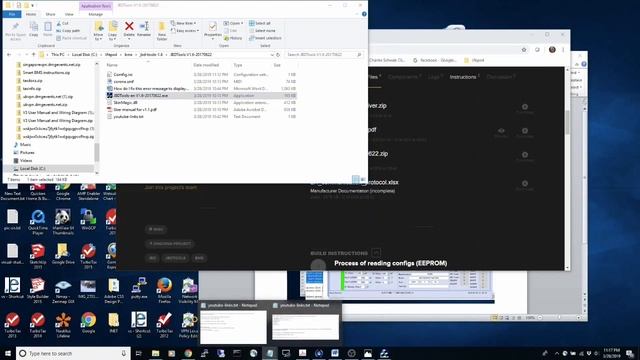640x360 pixels.
Task: Select youtube-links.txt file in Explorer
Action: (128, 116)
